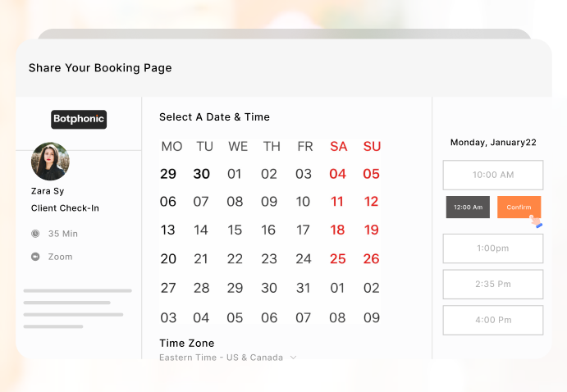Select Sunday date 19
Image resolution: width=567 pixels, height=392 pixels.
tap(372, 230)
